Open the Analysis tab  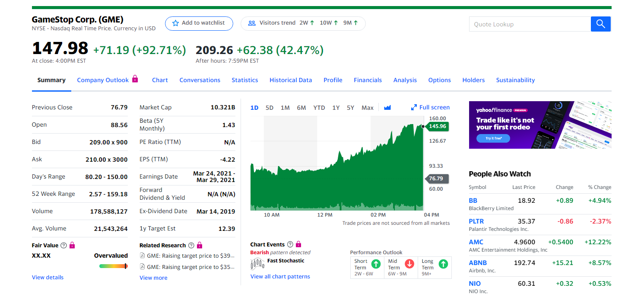(x=405, y=80)
